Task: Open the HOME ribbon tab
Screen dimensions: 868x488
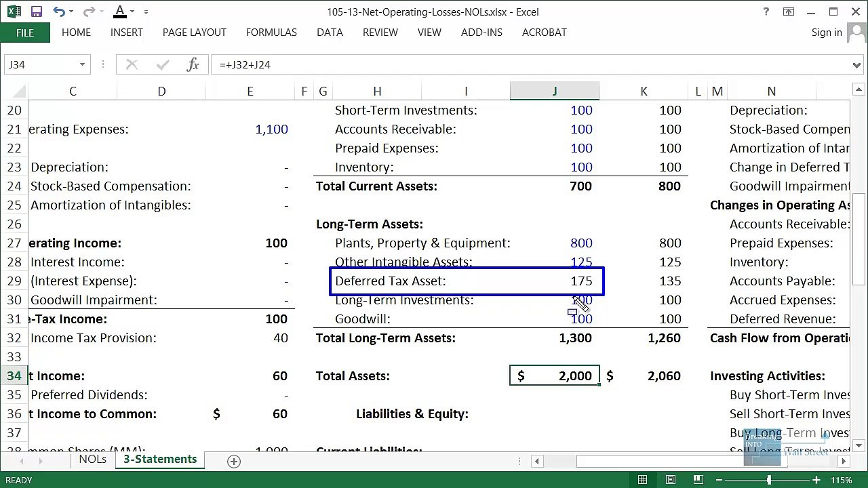Action: click(76, 33)
